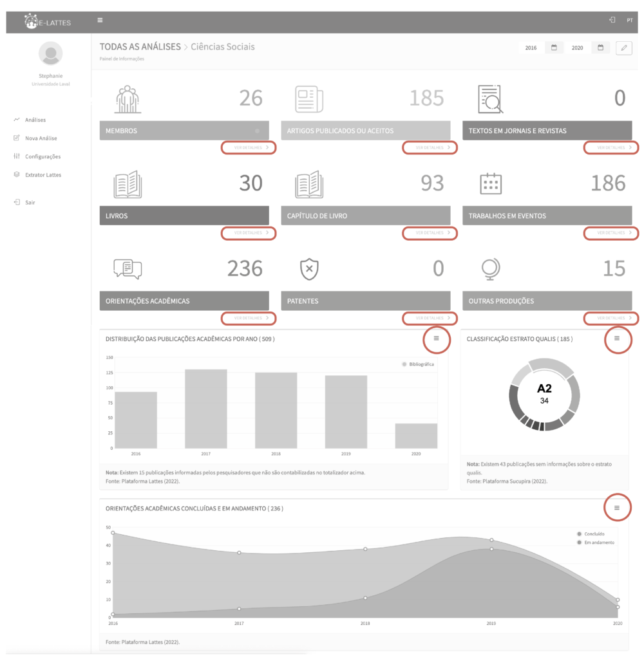Open Análises in the sidebar
The width and height of the screenshot is (644, 659).
pos(35,120)
